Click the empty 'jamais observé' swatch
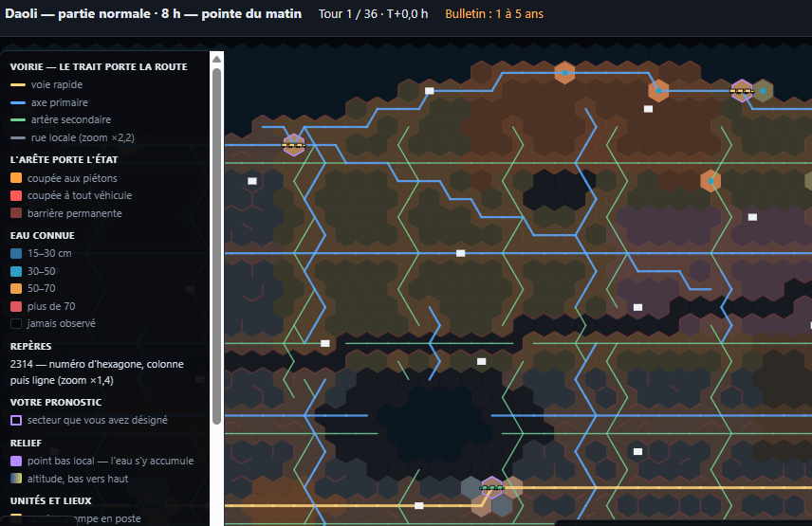This screenshot has height=526, width=812. point(16,324)
